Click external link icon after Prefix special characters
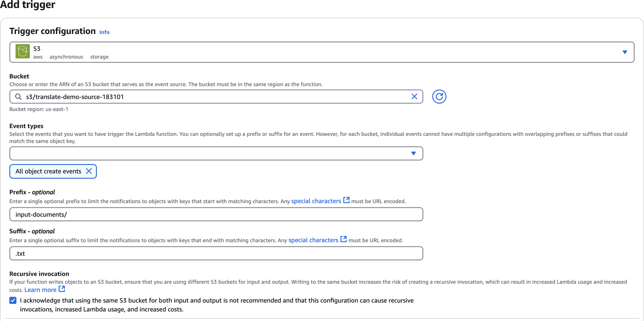 346,200
